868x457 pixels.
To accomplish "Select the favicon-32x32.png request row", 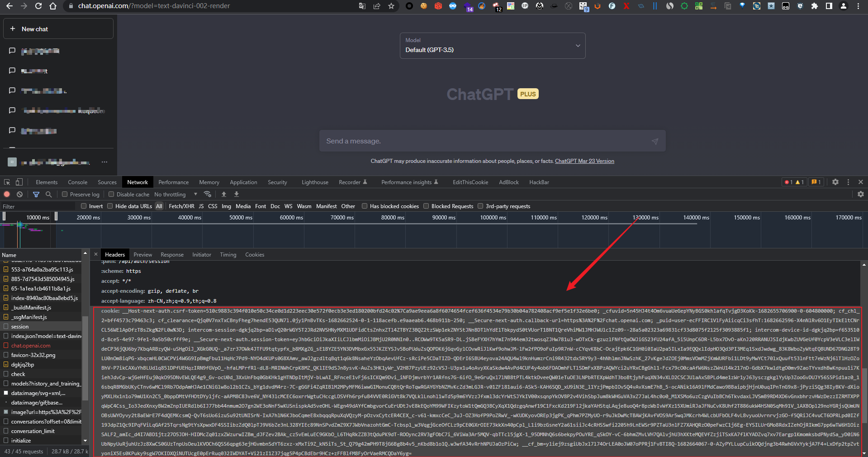I will click(x=41, y=355).
